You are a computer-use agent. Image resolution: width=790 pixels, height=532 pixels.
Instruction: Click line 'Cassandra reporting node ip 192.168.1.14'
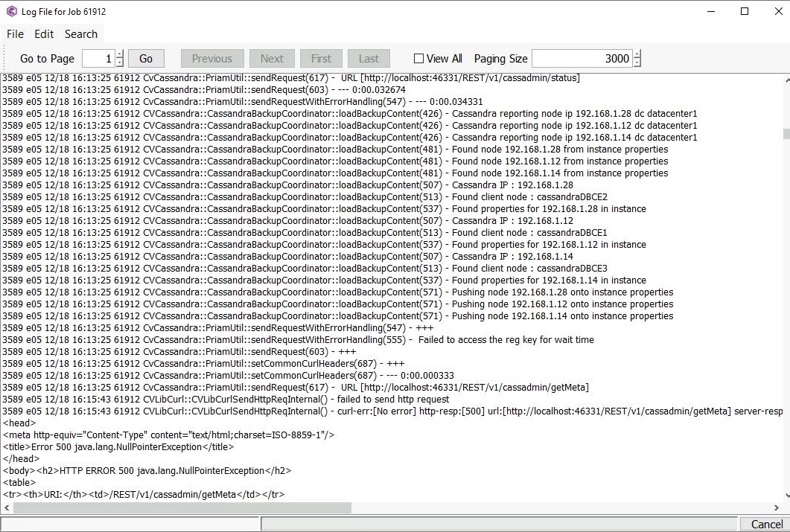click(x=350, y=138)
